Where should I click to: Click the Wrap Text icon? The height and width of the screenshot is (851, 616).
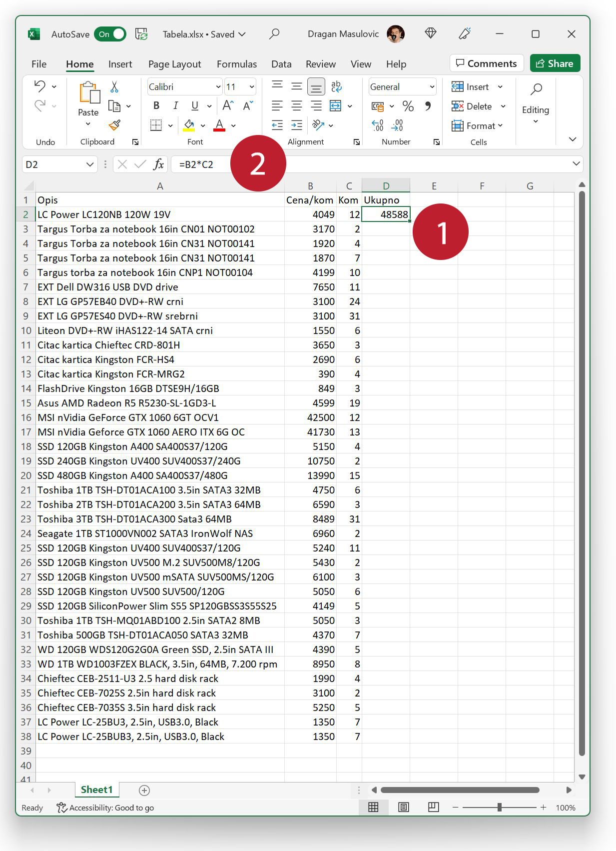click(336, 86)
